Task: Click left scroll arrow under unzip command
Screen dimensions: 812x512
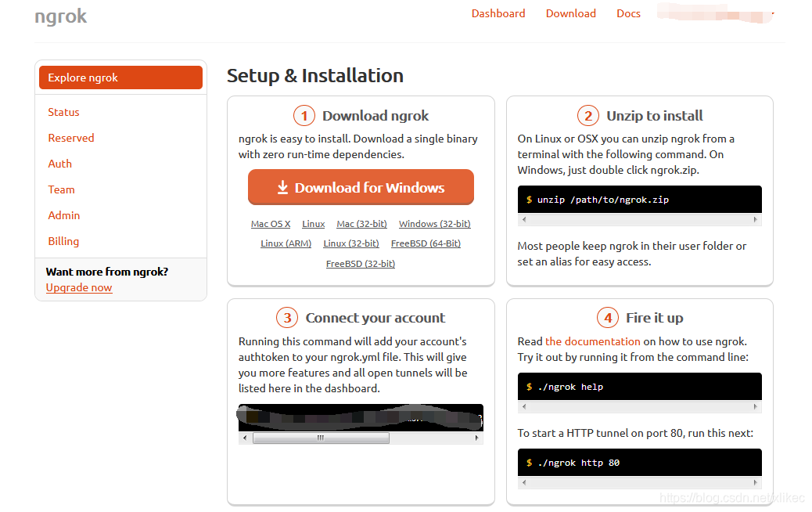Action: pos(524,220)
